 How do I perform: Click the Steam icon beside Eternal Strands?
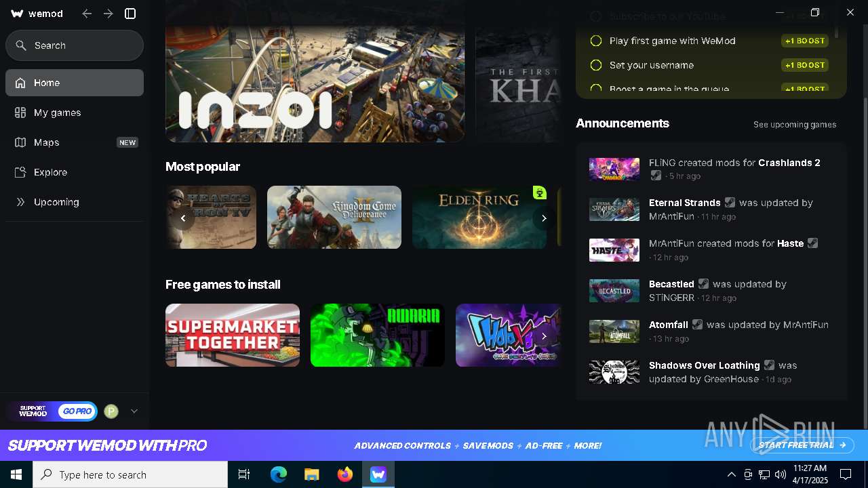point(730,203)
